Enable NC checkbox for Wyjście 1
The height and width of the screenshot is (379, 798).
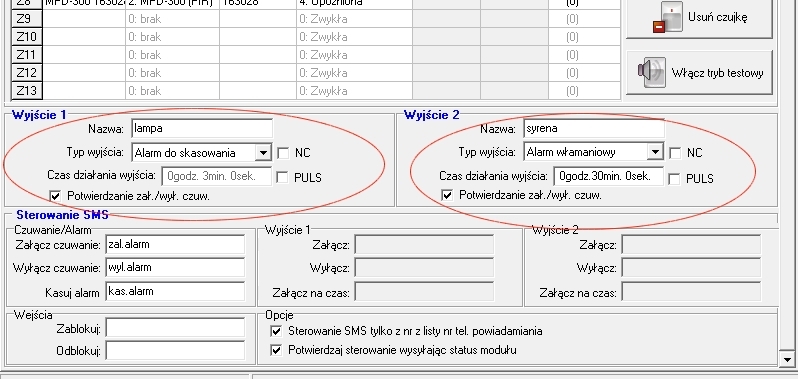tap(283, 153)
